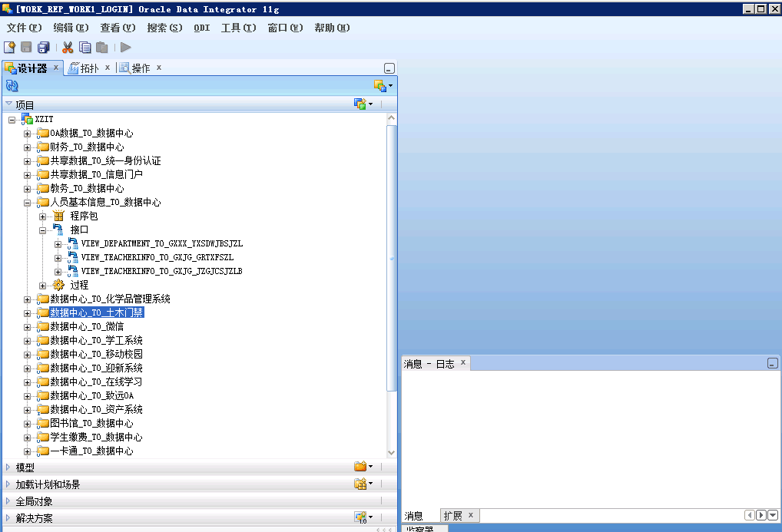Screen dimensions: 782x532
Task: Select the 数据中心_TO_微信 folder
Action: (x=87, y=326)
